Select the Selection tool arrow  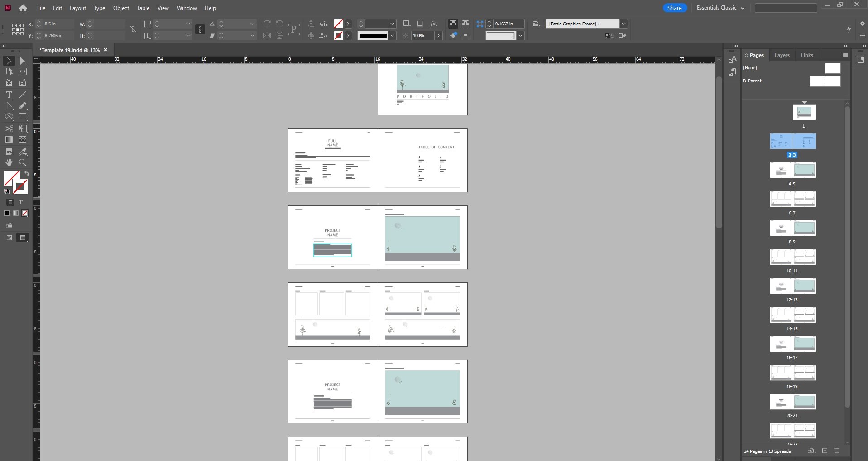tap(9, 61)
